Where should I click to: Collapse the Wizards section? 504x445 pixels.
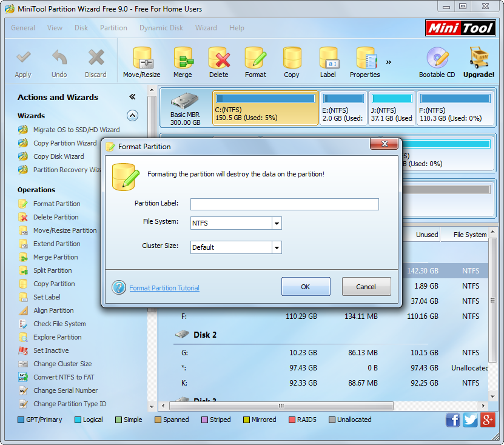coord(132,115)
